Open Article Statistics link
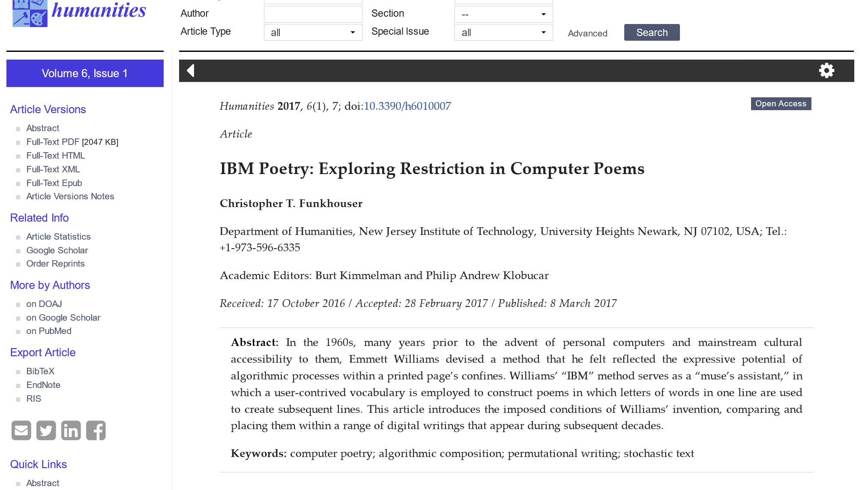 pyautogui.click(x=58, y=237)
